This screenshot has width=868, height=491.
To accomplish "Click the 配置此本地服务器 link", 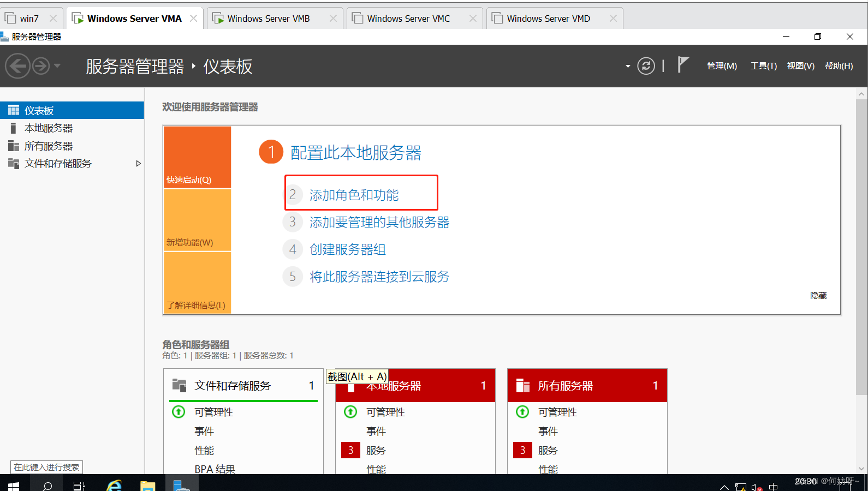I will pyautogui.click(x=356, y=153).
